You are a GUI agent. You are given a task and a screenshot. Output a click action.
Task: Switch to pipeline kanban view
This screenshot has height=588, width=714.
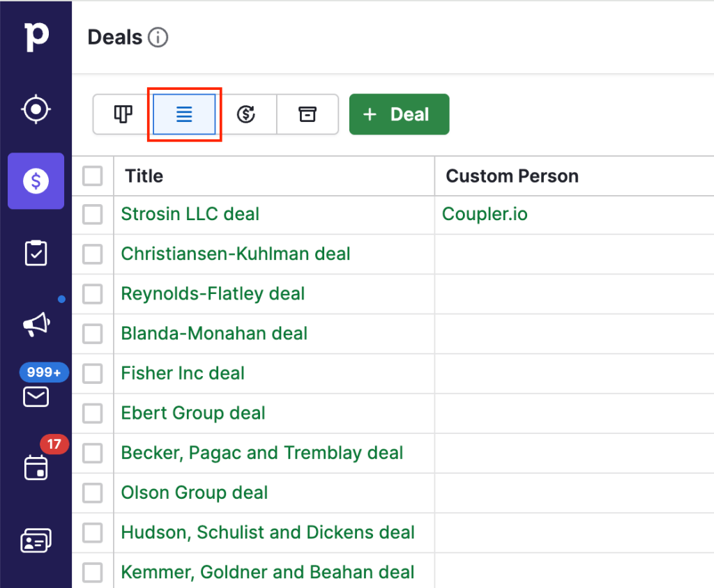pyautogui.click(x=123, y=114)
